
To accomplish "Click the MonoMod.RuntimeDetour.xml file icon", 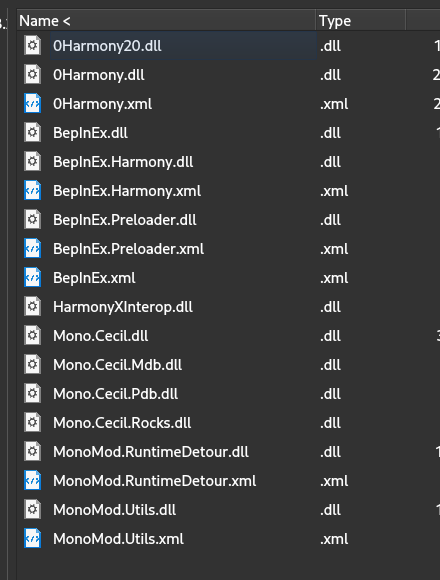I will tap(33, 480).
